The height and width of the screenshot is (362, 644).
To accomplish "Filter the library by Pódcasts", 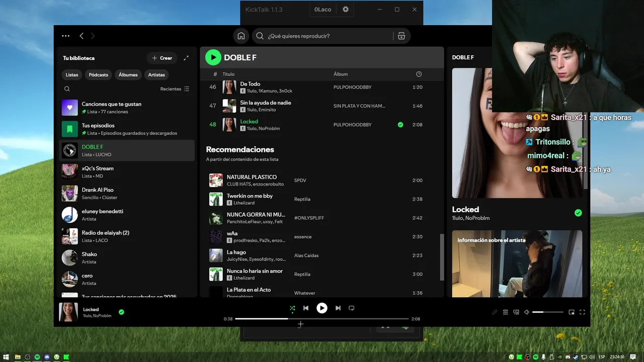I will pos(99,74).
